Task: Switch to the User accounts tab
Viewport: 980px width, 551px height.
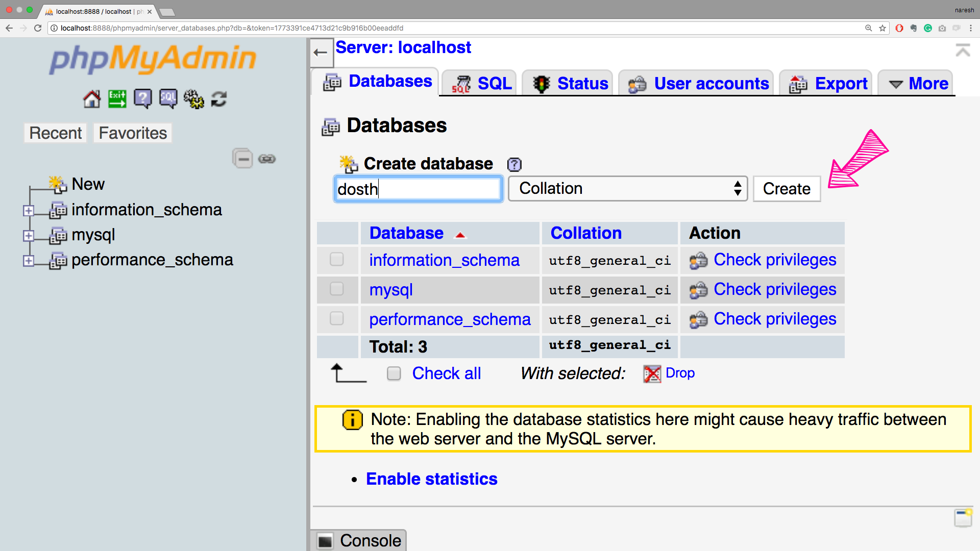Action: point(712,82)
